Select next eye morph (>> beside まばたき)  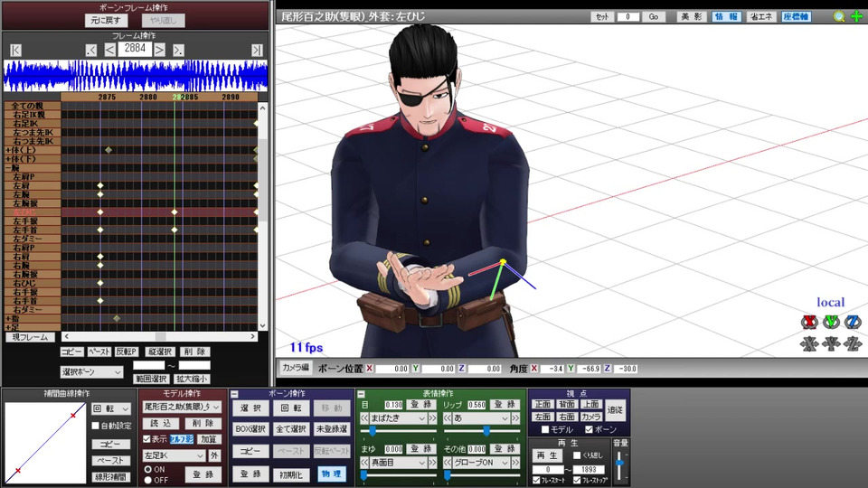point(432,418)
